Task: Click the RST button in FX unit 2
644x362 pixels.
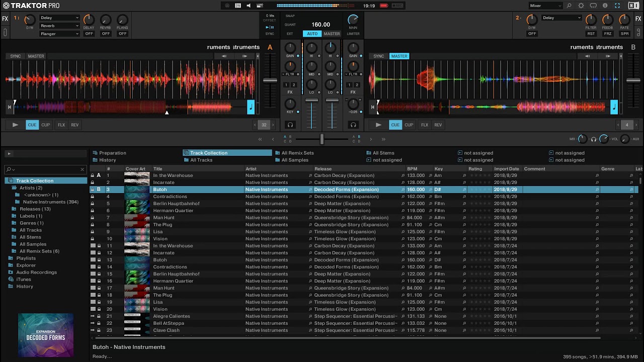Action: coord(591,34)
